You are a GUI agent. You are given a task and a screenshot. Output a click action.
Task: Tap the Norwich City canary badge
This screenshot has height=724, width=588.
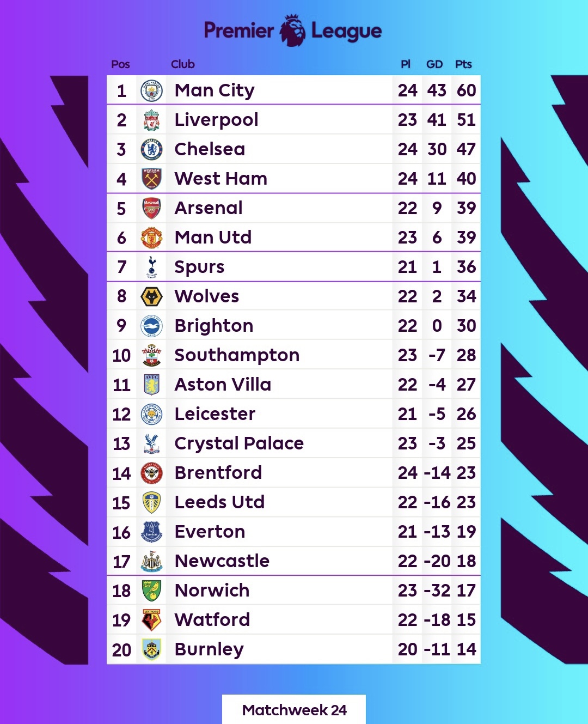[151, 591]
